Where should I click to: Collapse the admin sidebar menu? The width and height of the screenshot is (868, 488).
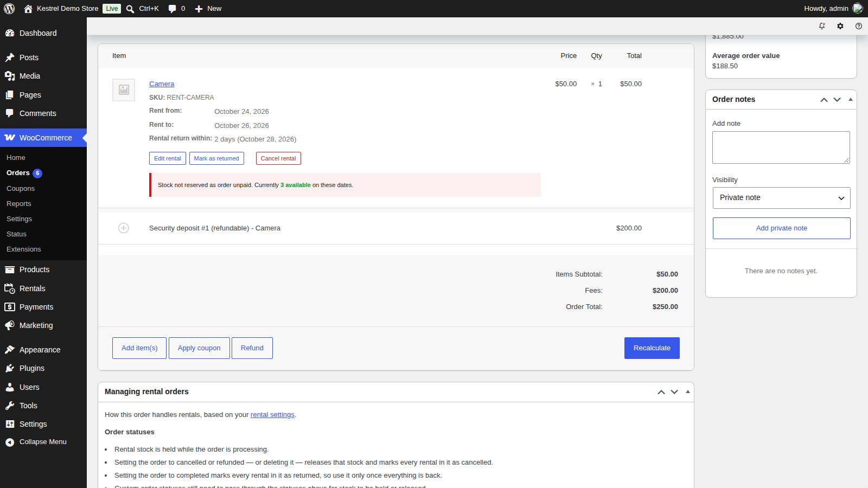point(43,442)
